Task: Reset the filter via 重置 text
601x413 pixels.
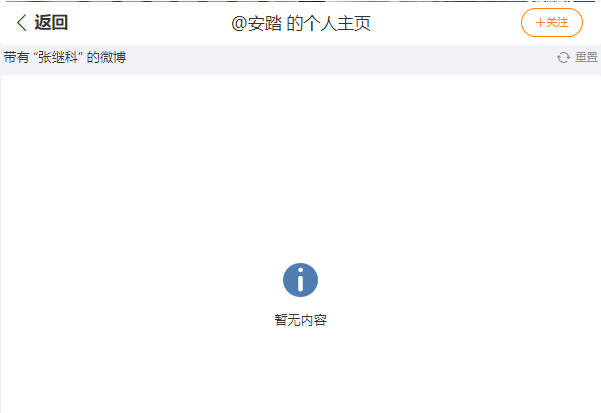Action: point(586,57)
